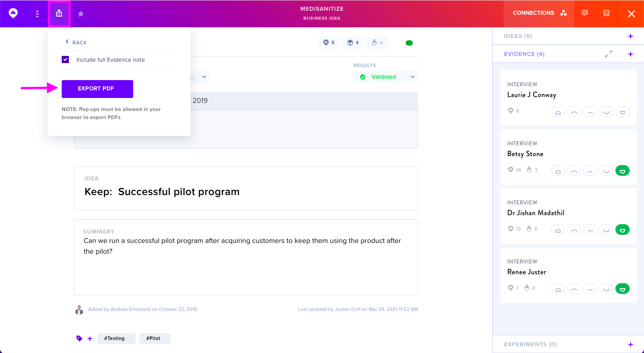
Task: Add a tag with the plus icon
Action: coord(90,339)
